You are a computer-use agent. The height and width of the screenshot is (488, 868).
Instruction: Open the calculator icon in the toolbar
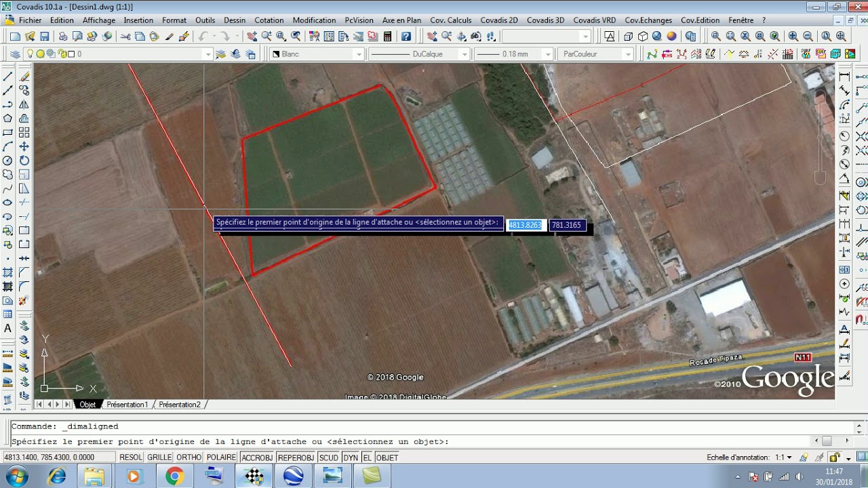[x=387, y=37]
